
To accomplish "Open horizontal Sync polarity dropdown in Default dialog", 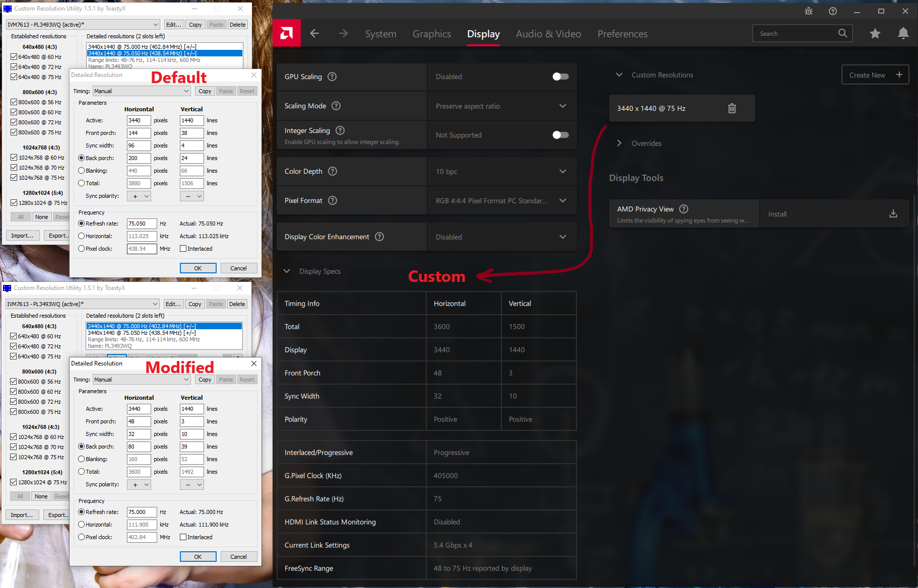I will pos(139,196).
